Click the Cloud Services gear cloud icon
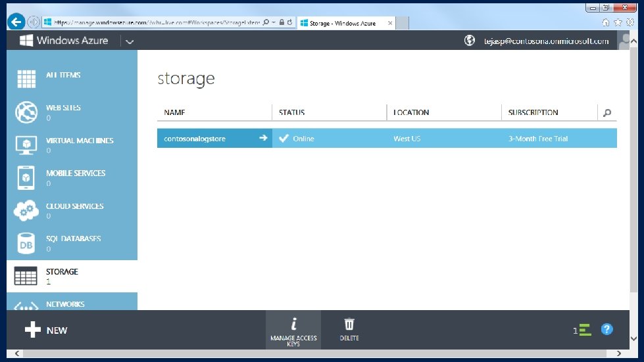The height and width of the screenshot is (362, 644). [26, 211]
